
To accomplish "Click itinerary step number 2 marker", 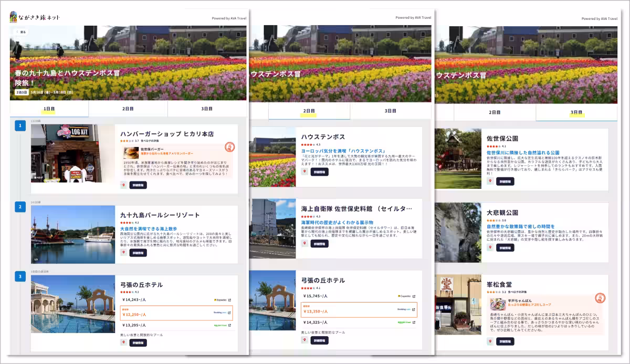I will [20, 207].
